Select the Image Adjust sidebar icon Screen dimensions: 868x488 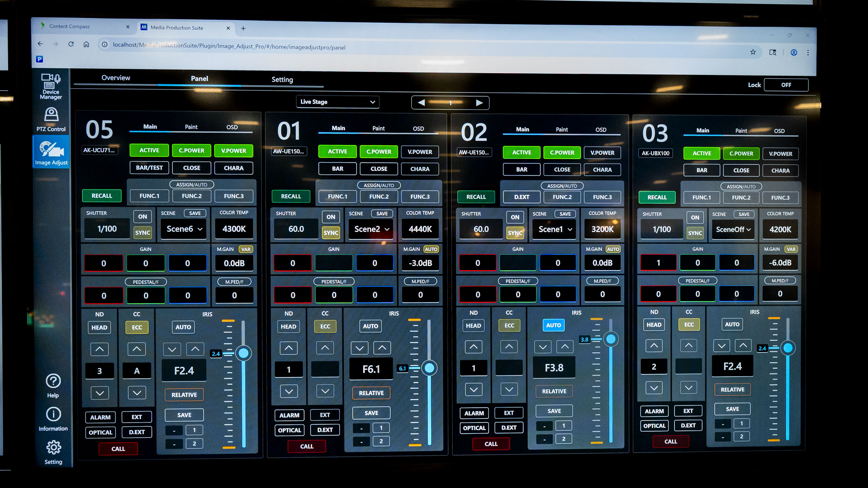pyautogui.click(x=51, y=153)
